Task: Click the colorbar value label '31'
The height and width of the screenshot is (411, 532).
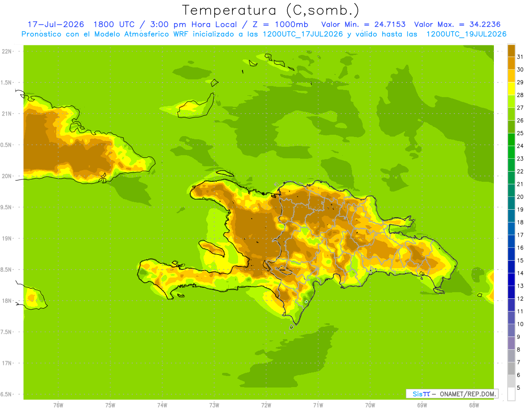Action: 520,57
